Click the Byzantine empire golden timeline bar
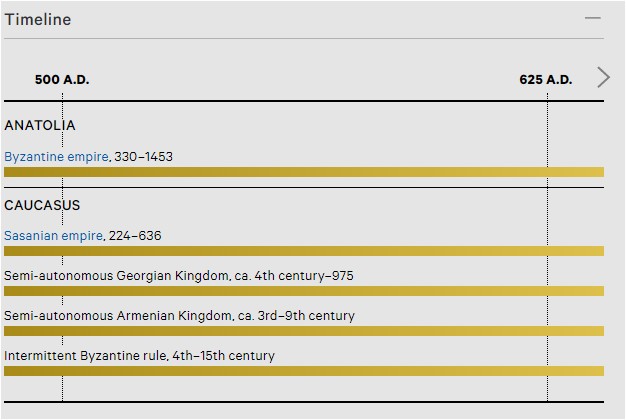The width and height of the screenshot is (626, 420). click(304, 172)
